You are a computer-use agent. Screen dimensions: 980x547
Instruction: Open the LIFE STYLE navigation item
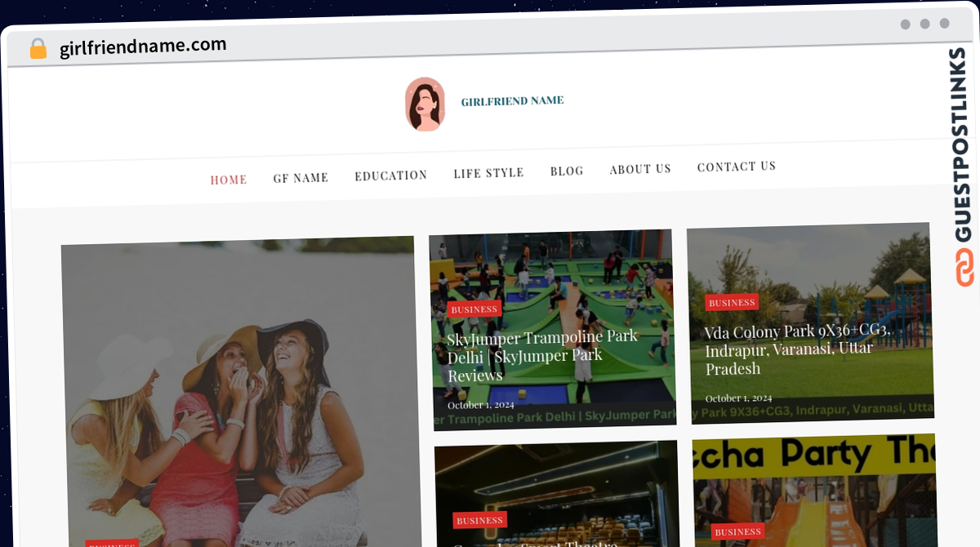488,173
